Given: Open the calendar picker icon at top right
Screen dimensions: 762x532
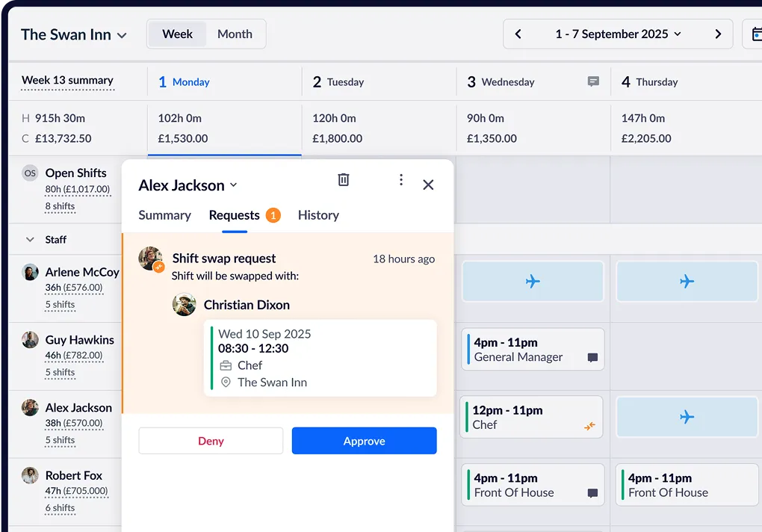Looking at the screenshot, I should pyautogui.click(x=757, y=34).
